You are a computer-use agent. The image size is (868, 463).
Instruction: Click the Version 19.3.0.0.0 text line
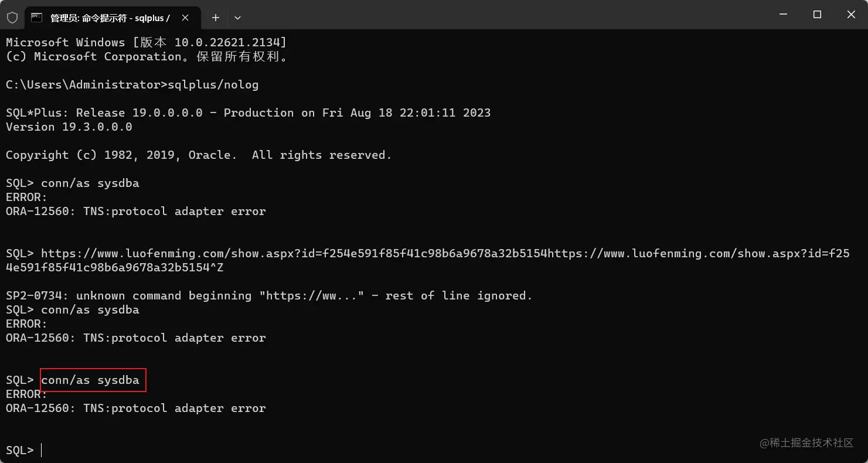click(69, 127)
